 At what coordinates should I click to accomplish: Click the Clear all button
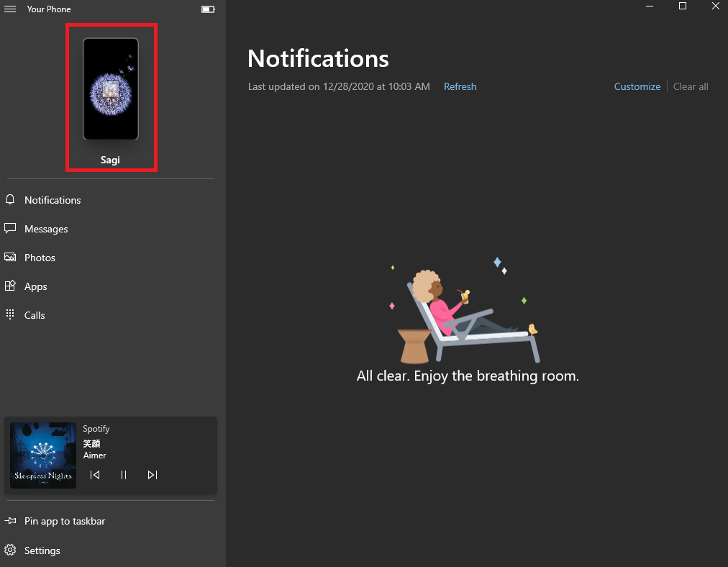tap(691, 86)
